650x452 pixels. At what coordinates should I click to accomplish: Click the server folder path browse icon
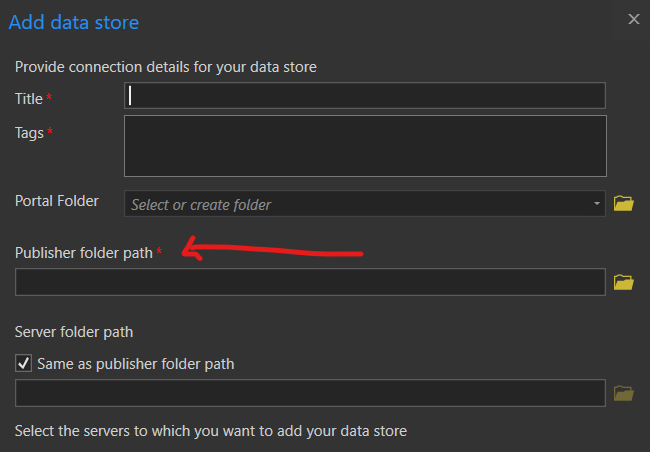click(624, 393)
